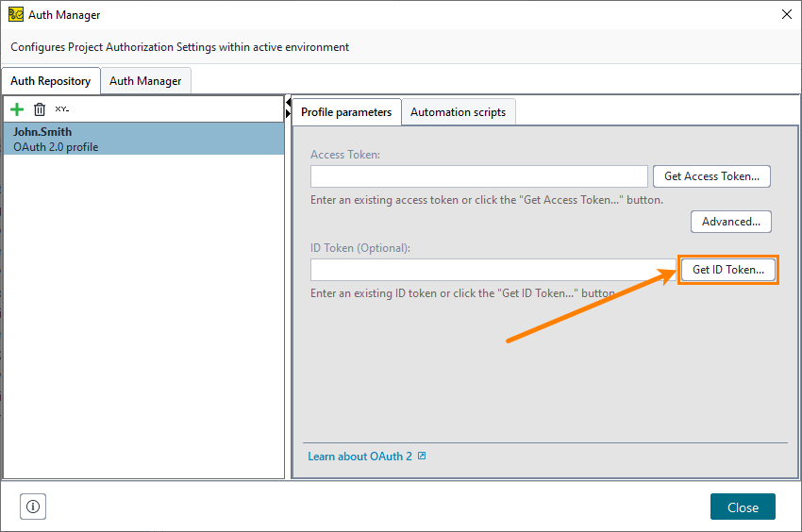Click the external link icon beside Learn about OAuth 2
Screen dimensions: 802x532
422,457
